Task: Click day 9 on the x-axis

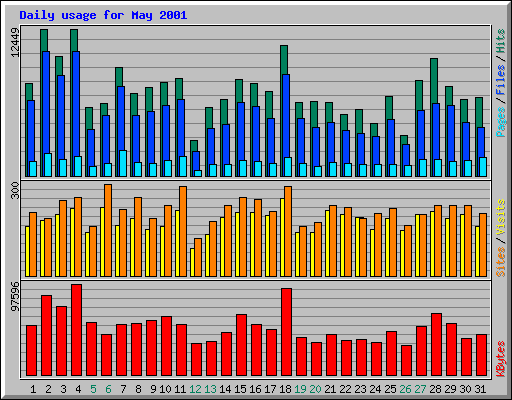Action: pos(153,389)
